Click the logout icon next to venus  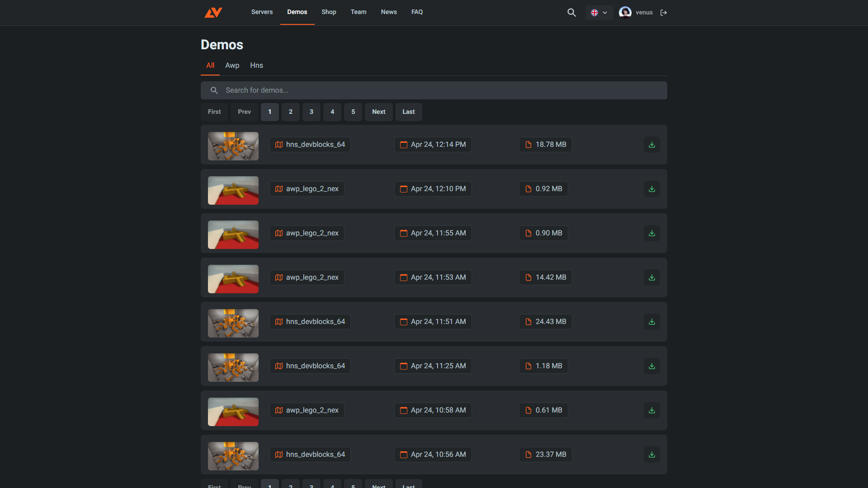(x=664, y=13)
